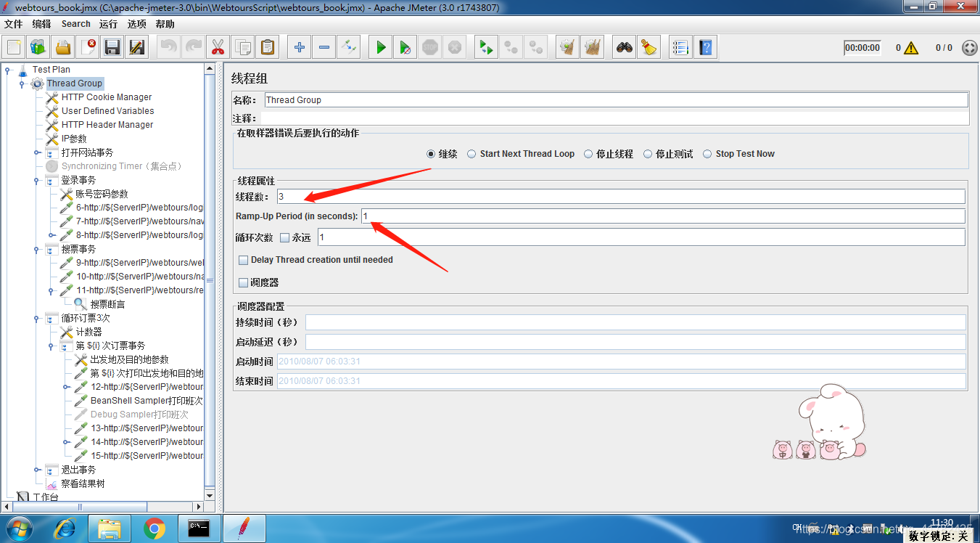
Task: Paste with the clipboard icon
Action: (267, 48)
